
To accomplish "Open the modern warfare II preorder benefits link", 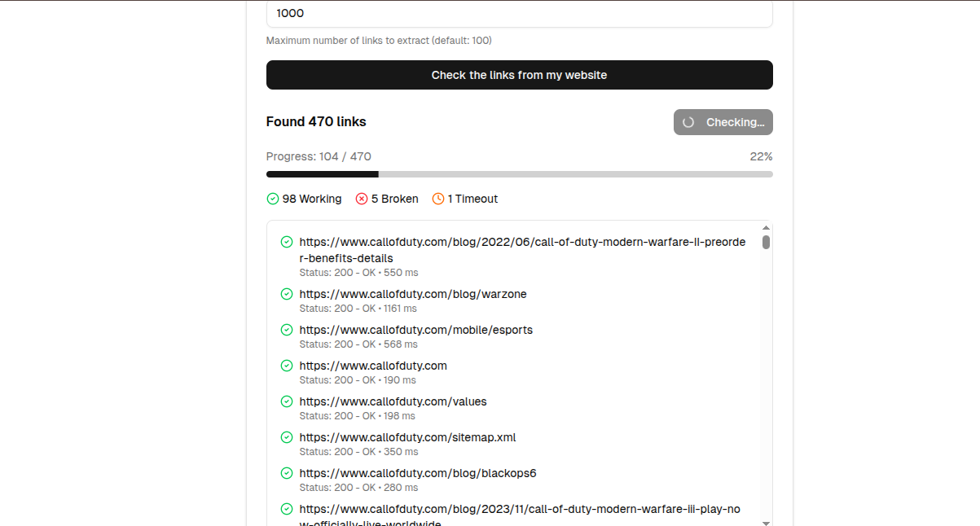I will (522, 242).
